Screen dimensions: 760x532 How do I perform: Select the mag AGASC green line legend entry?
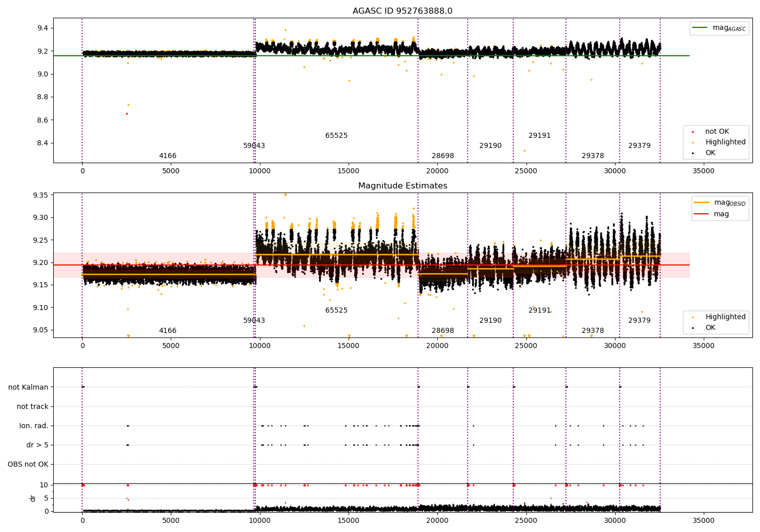tap(719, 28)
